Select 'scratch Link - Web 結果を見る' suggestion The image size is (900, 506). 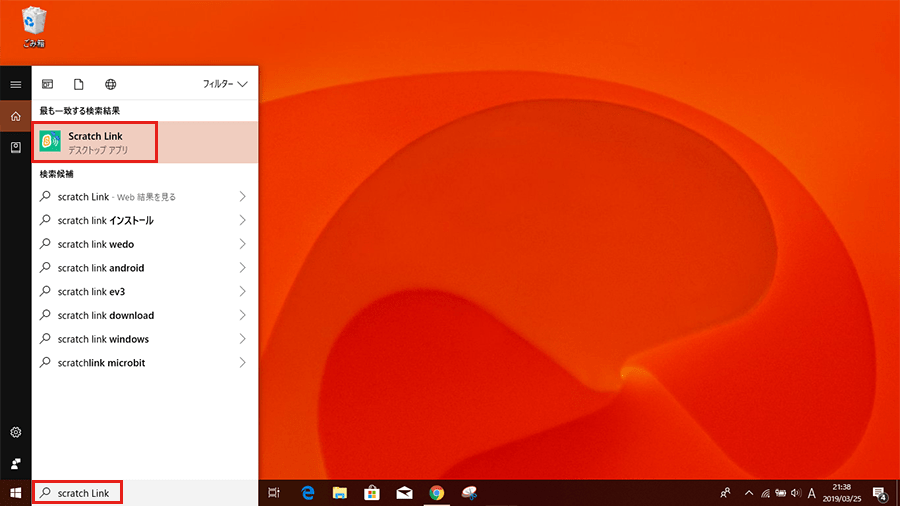[x=145, y=197]
